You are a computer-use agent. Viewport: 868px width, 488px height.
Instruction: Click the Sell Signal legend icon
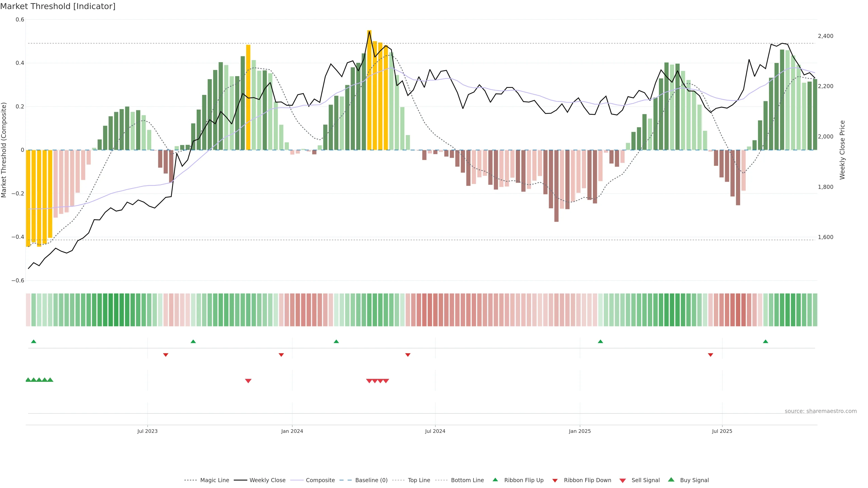click(623, 481)
